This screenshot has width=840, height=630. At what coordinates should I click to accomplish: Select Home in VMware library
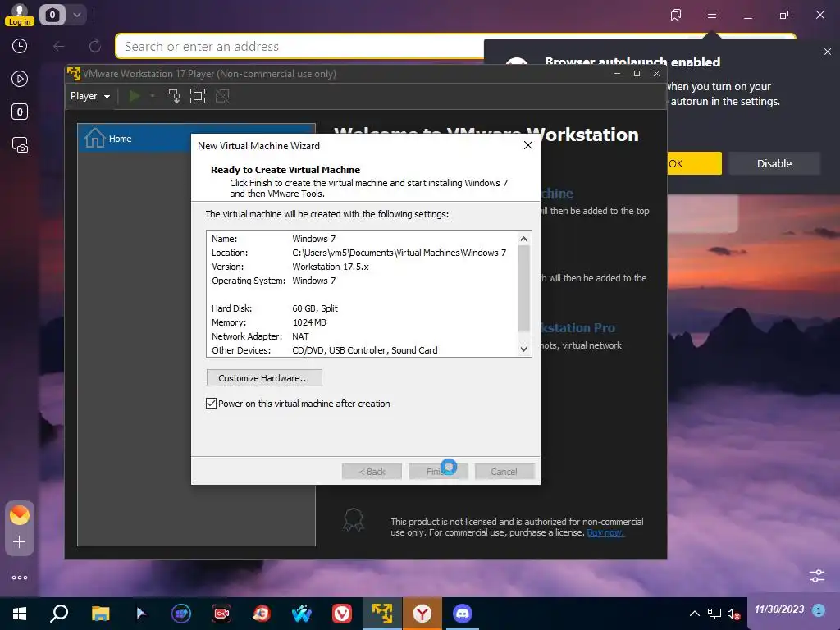[196, 139]
